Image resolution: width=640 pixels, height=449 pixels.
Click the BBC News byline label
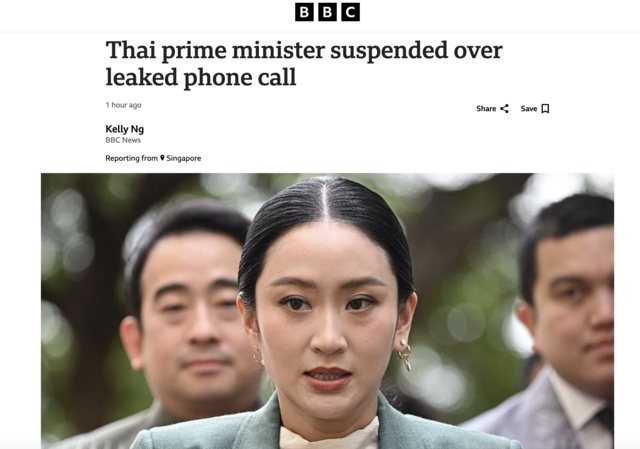[x=123, y=140]
